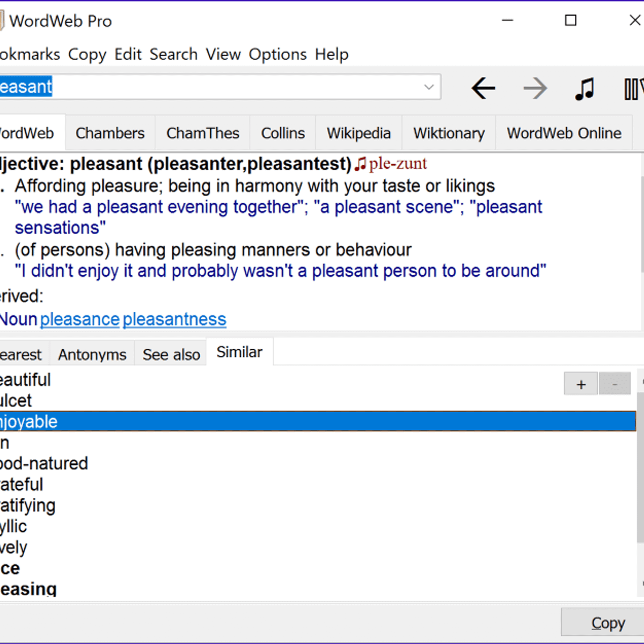Select 'good-natured' in the similar list
Image resolution: width=644 pixels, height=644 pixels.
[x=318, y=464]
